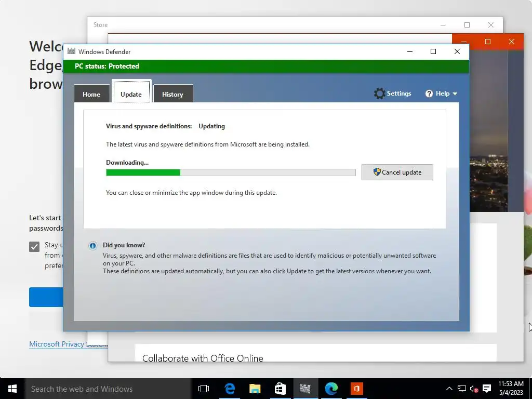
Task: Click the Windows Defender title bar icon
Action: point(71,51)
